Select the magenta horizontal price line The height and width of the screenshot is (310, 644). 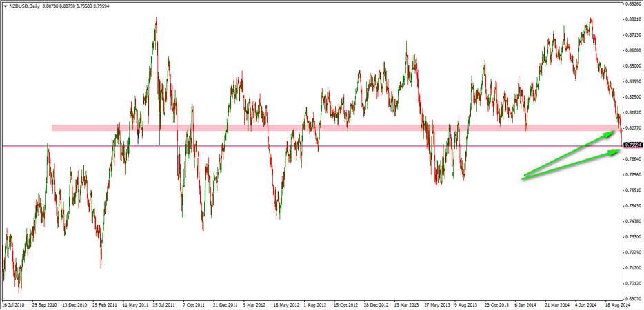click(x=276, y=145)
